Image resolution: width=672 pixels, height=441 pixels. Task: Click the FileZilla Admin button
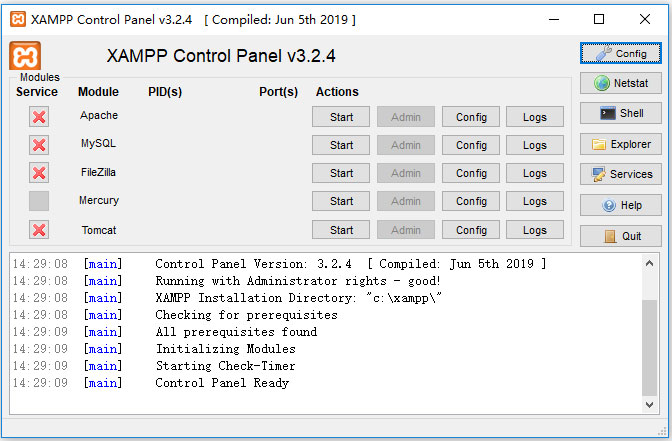[406, 173]
